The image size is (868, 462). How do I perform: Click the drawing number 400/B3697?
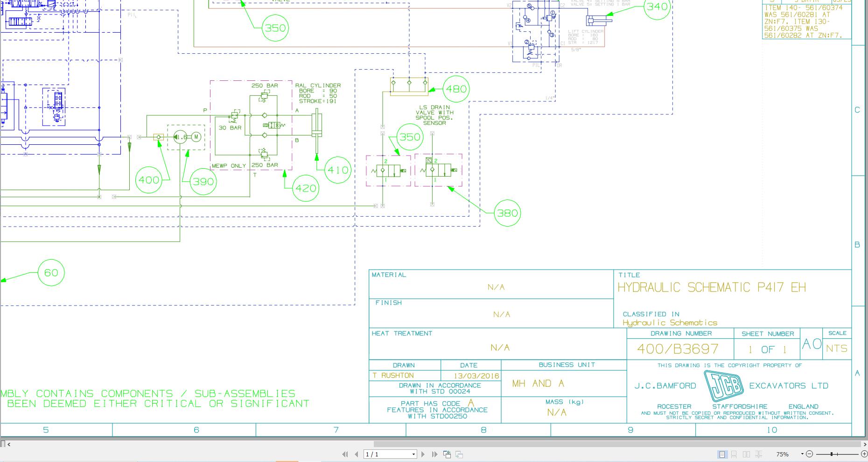point(678,349)
